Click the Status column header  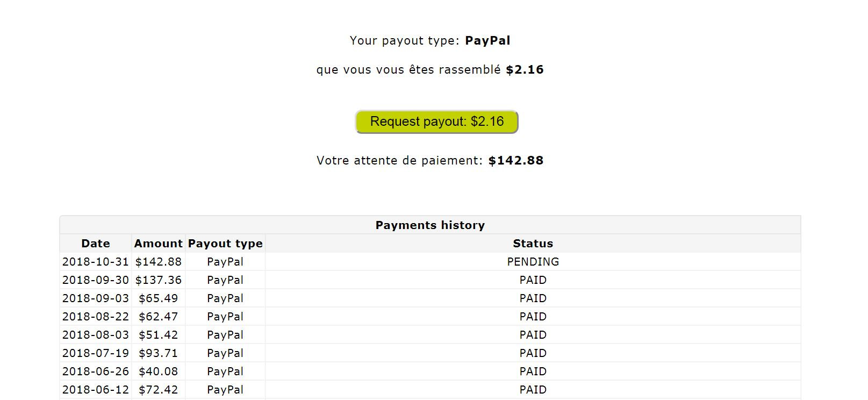click(533, 244)
